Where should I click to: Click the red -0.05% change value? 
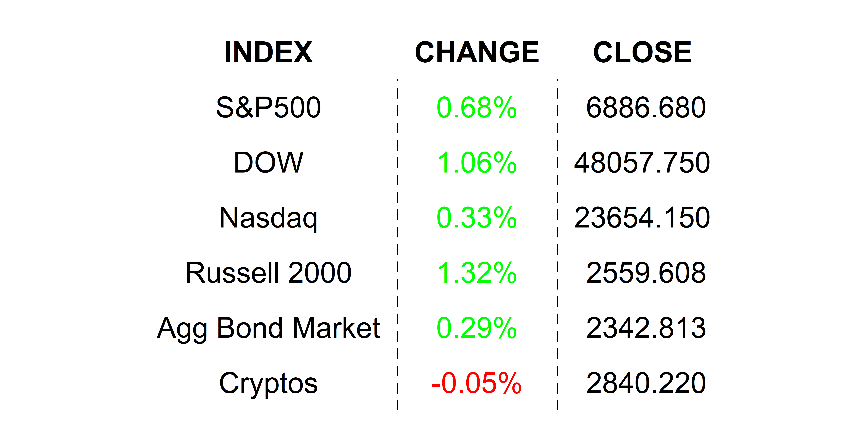click(x=477, y=383)
